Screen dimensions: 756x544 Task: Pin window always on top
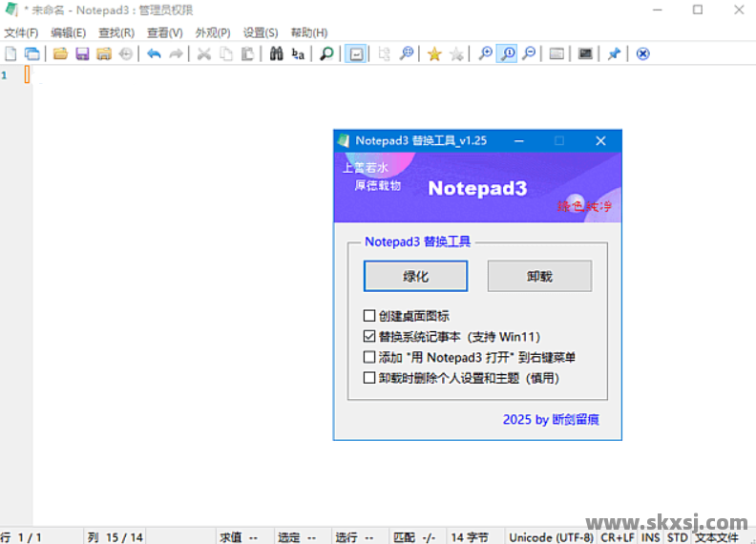coord(614,54)
